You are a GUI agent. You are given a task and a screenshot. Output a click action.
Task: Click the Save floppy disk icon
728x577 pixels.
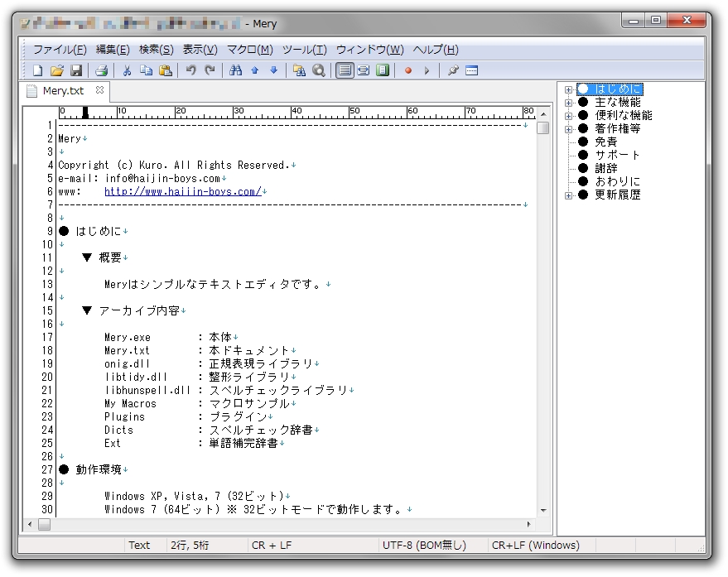75,70
